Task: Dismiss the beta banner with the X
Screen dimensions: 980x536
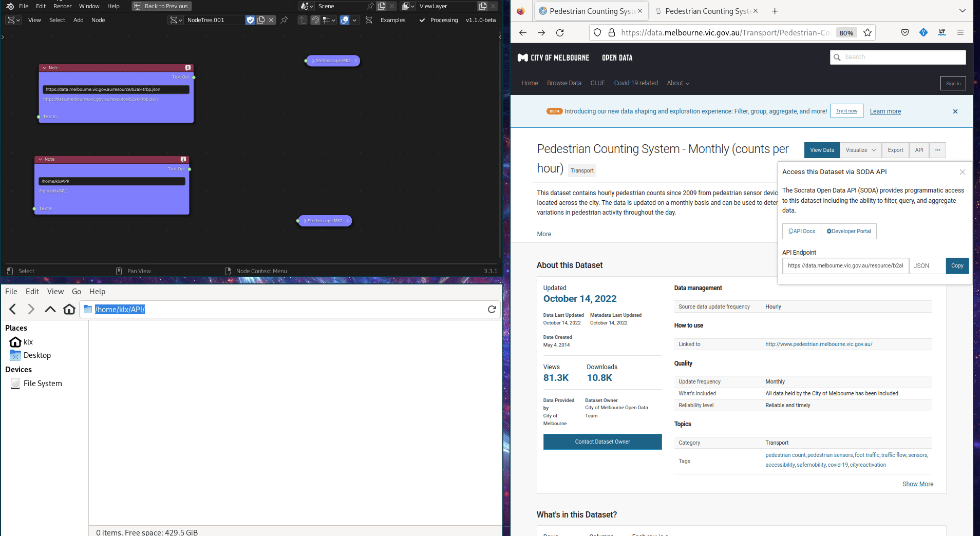Action: pyautogui.click(x=955, y=111)
